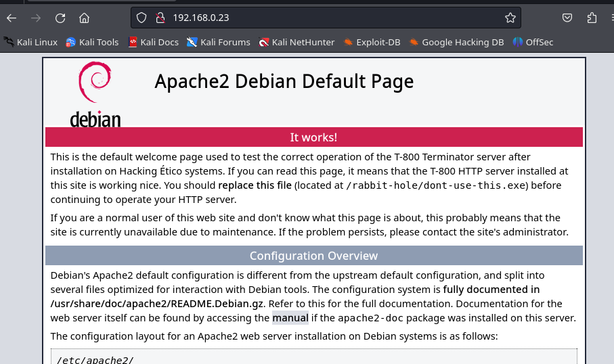Show insecure connection padlock info

[160, 18]
